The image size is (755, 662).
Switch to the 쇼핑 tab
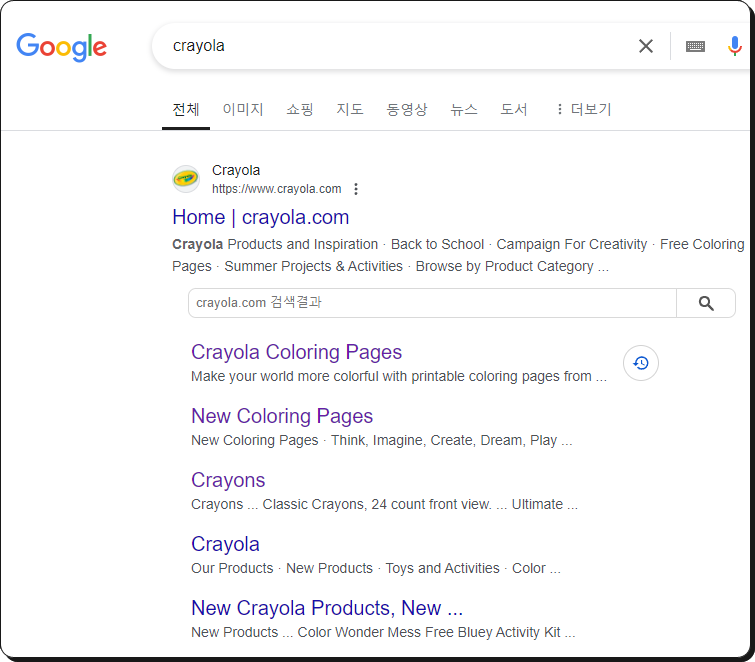pyautogui.click(x=299, y=110)
